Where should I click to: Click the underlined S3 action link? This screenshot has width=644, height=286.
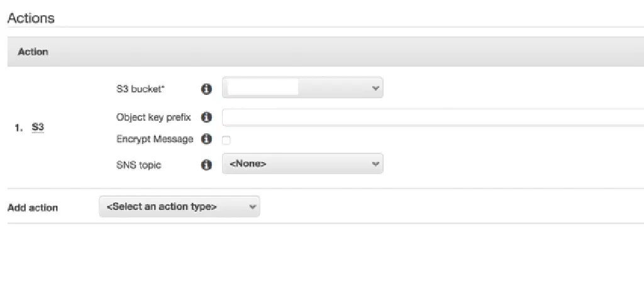(x=38, y=128)
